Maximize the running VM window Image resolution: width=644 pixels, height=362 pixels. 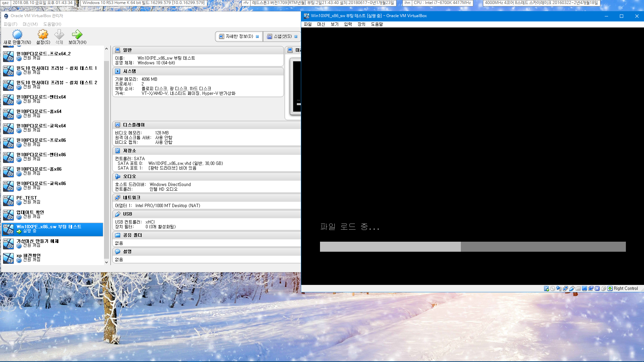(x=621, y=16)
